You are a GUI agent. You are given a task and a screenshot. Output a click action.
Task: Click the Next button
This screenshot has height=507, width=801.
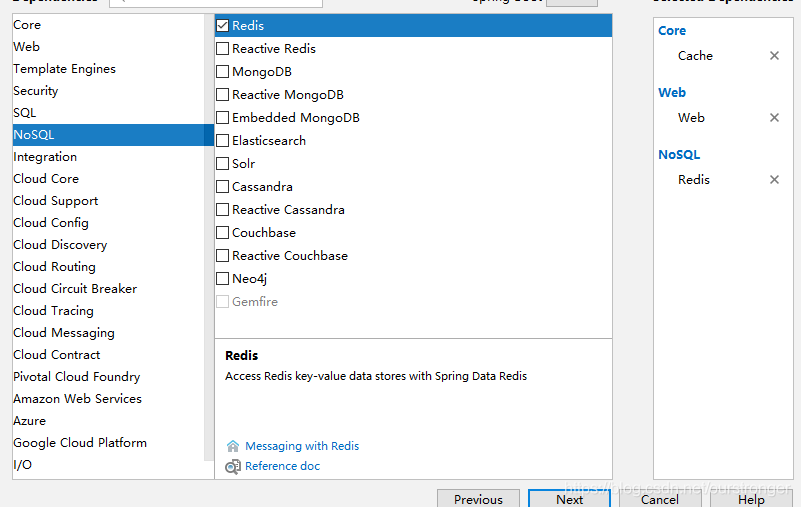click(x=570, y=498)
